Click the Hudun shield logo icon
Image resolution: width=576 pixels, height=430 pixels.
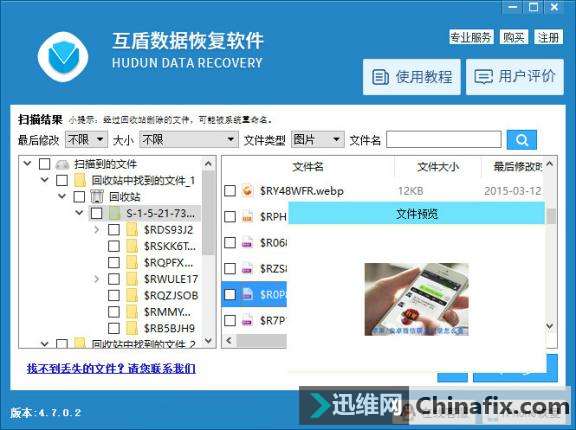[x=63, y=57]
